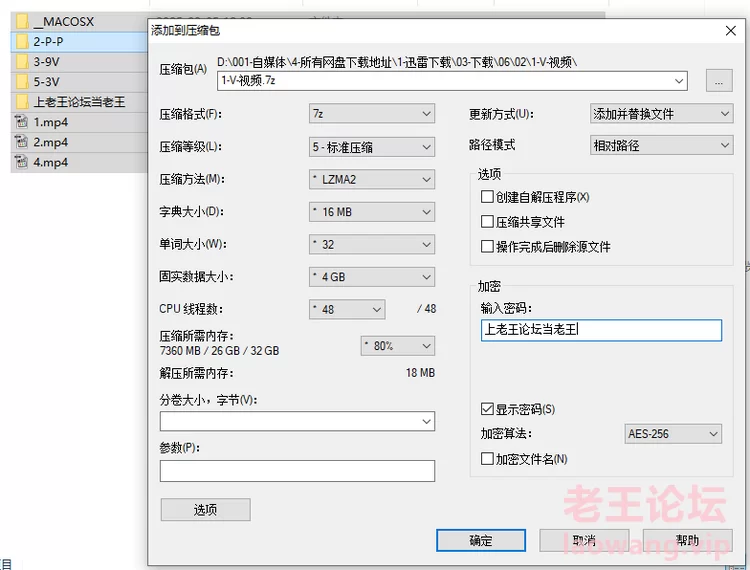Click the 确定 button

tap(481, 540)
